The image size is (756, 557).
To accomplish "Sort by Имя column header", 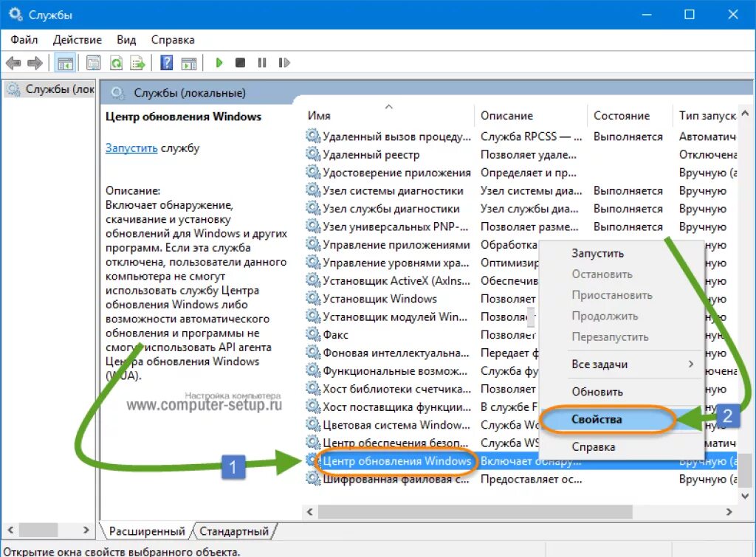I will pos(388,116).
